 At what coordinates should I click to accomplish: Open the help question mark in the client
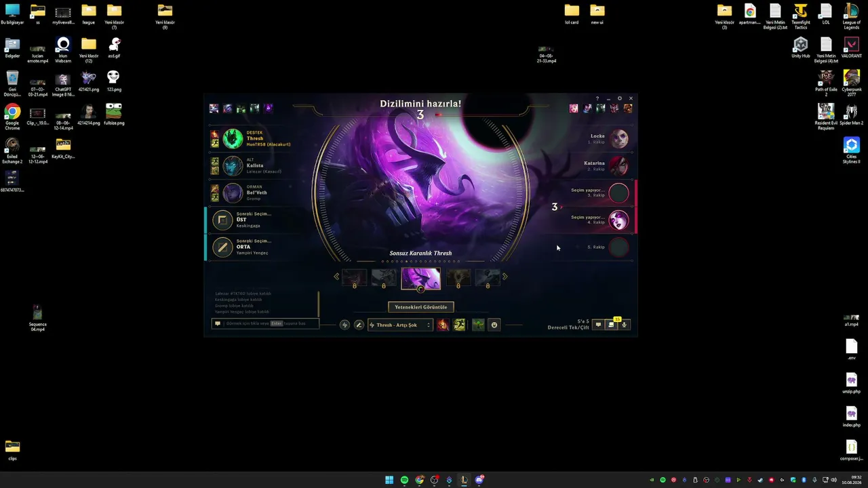coord(597,99)
